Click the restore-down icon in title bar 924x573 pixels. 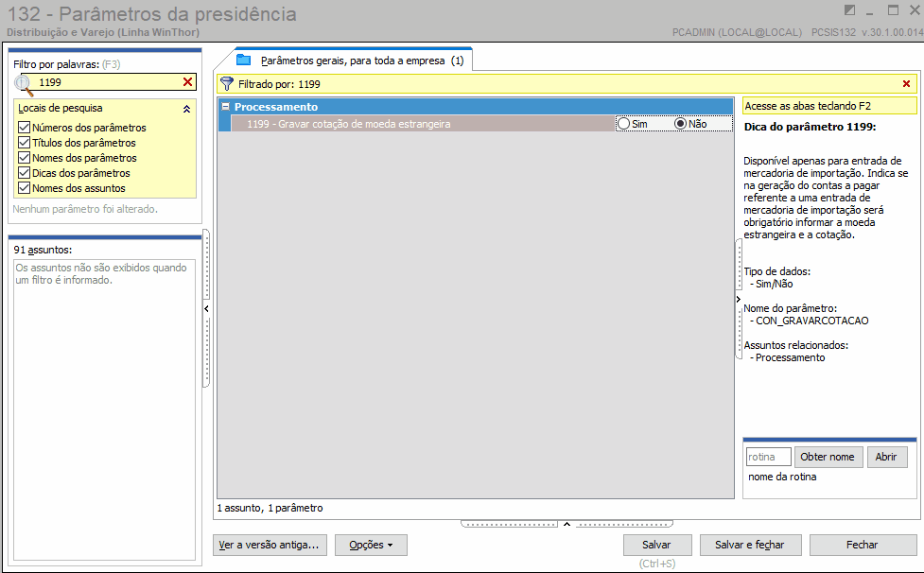(x=849, y=10)
